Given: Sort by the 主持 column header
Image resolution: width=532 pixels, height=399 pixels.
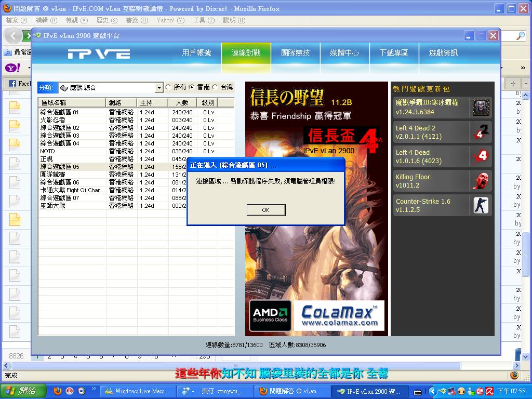Looking at the screenshot, I should click(x=153, y=102).
